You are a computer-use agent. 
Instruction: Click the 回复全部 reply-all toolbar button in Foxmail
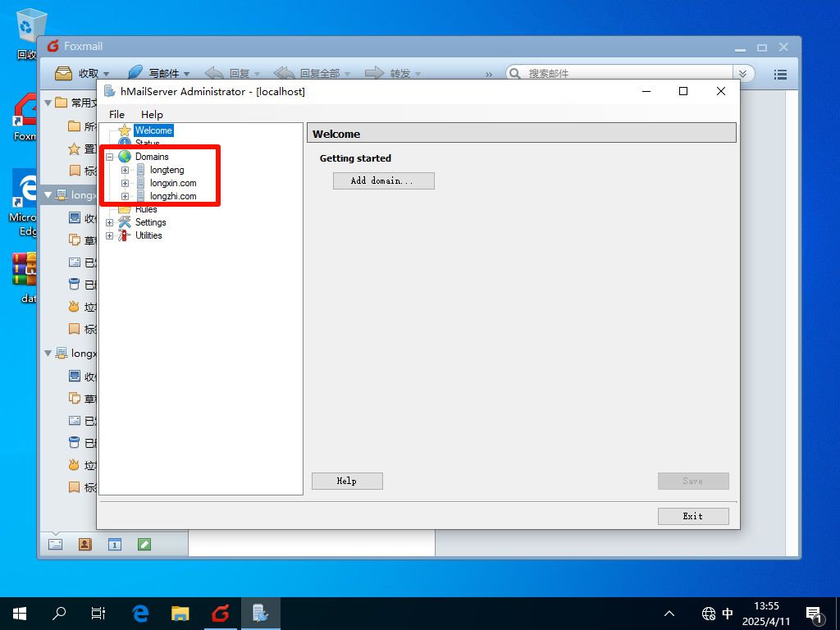point(307,73)
